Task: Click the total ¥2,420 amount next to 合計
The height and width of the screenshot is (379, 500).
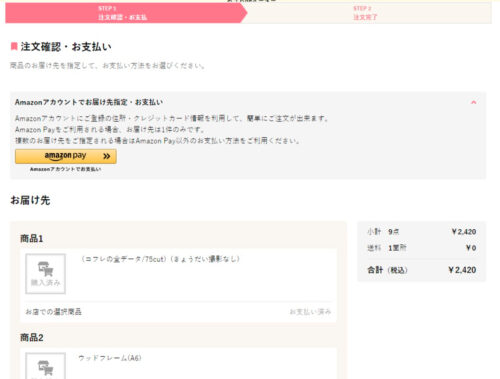Action: tap(462, 270)
